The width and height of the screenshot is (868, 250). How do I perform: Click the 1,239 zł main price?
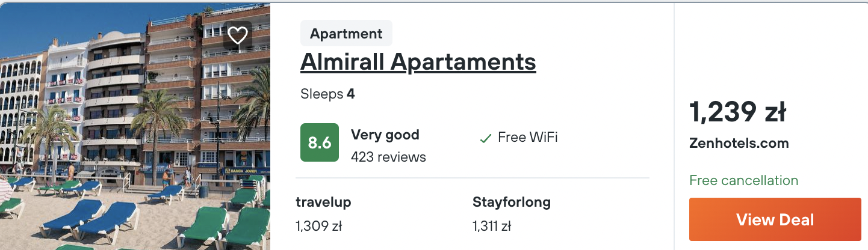point(738,112)
